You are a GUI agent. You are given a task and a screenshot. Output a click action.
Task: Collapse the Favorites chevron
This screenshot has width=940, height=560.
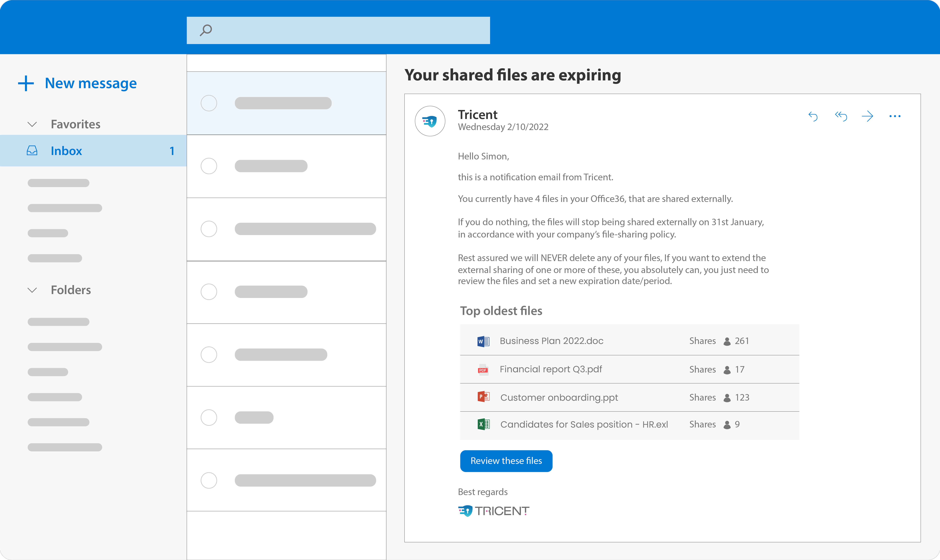[32, 124]
